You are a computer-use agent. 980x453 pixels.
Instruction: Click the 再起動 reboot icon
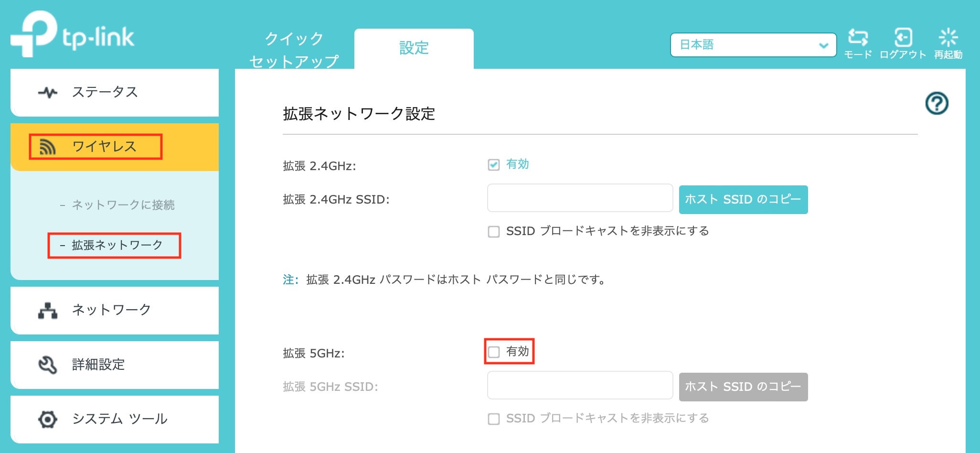(x=948, y=37)
